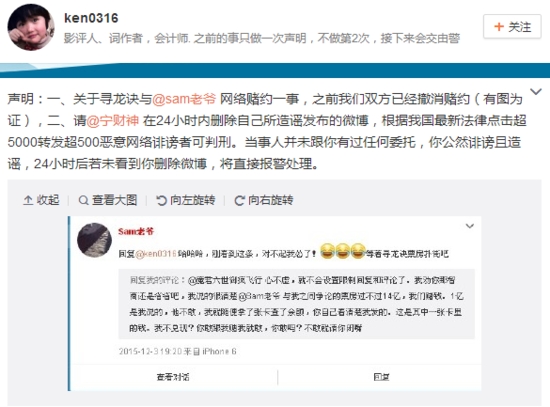550x407 pixels.
Task: Rotate the image right with 向右旋转
Action: point(264,200)
